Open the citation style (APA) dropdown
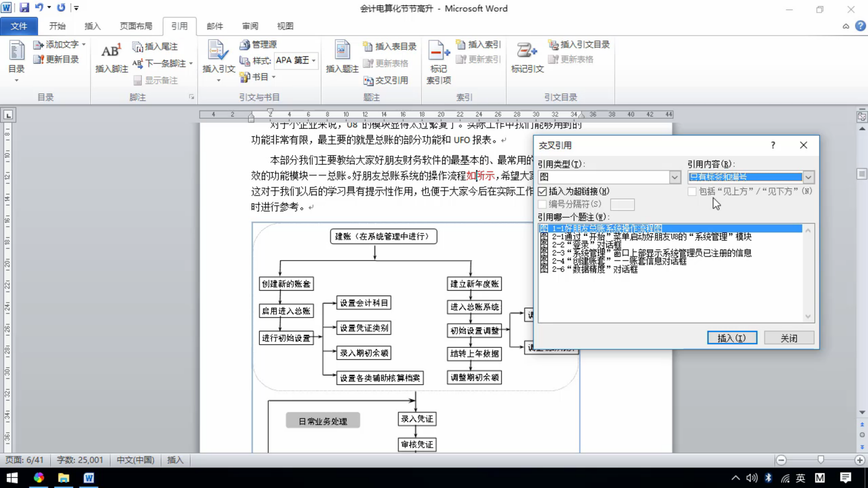Image resolution: width=868 pixels, height=488 pixels. pos(313,60)
